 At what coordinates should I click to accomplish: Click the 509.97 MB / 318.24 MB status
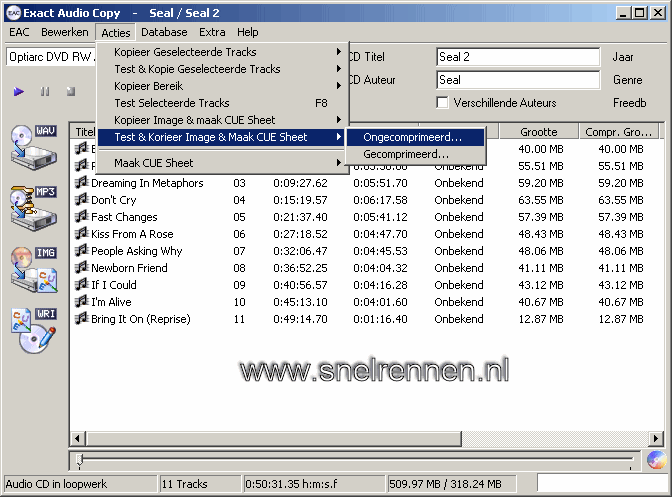tap(452, 484)
